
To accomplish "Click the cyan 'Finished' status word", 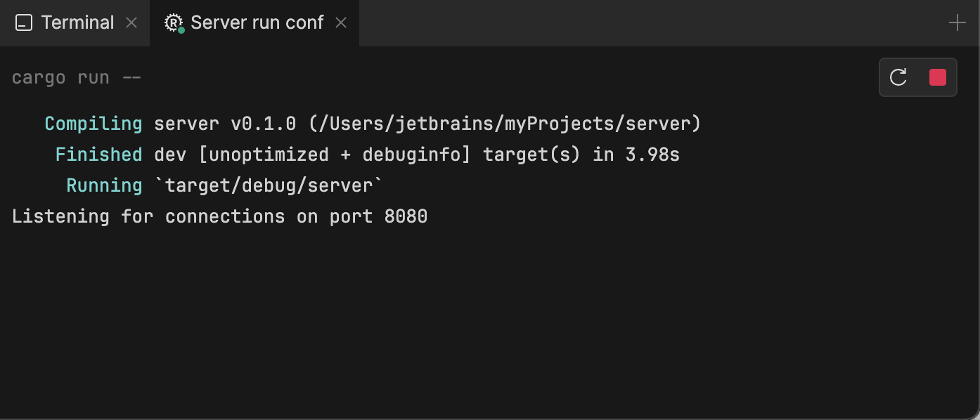I will (x=99, y=155).
